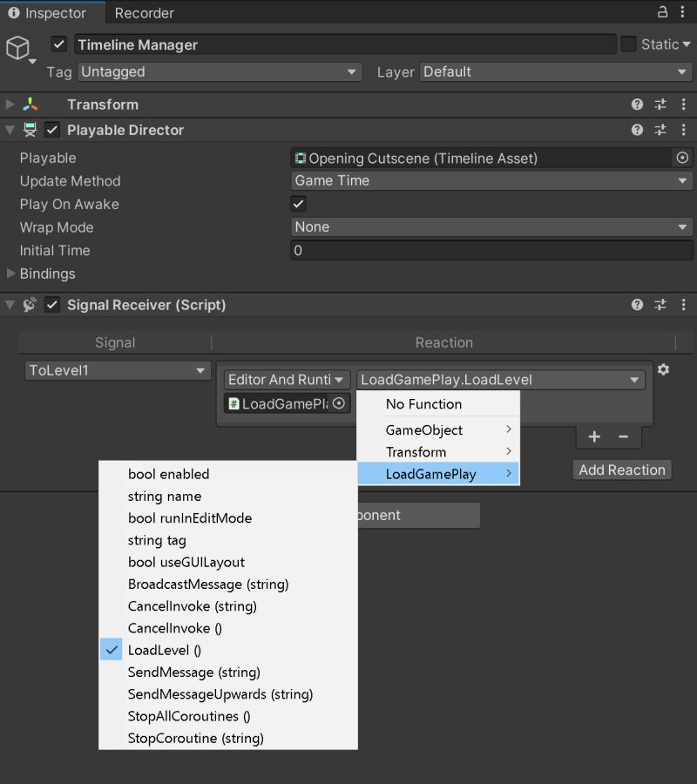
Task: Click the object picker beside Opening Cutscene
Action: tap(680, 158)
